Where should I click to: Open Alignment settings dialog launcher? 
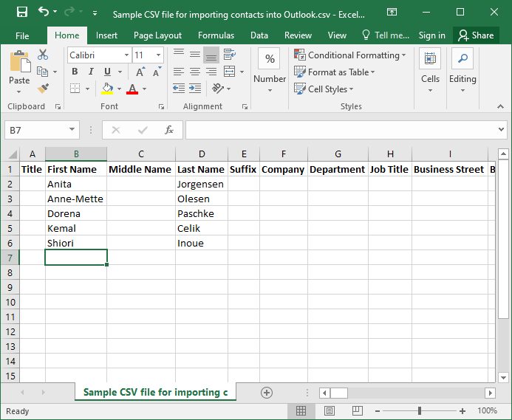(245, 107)
